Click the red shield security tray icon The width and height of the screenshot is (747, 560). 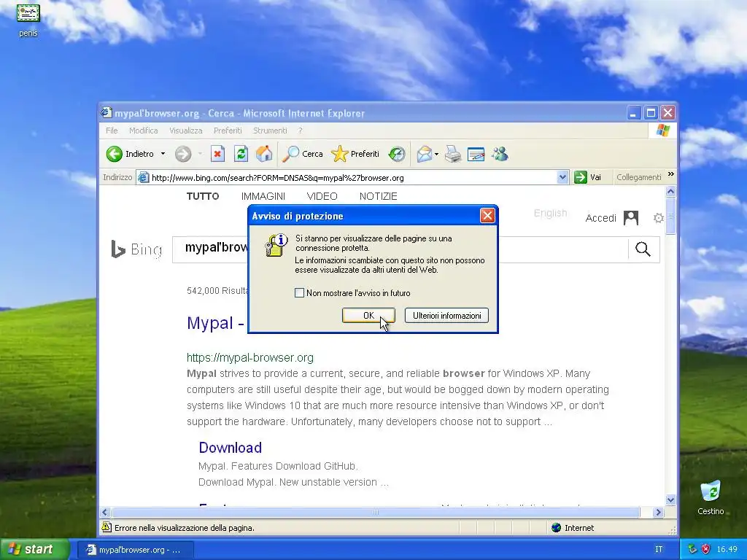705,550
